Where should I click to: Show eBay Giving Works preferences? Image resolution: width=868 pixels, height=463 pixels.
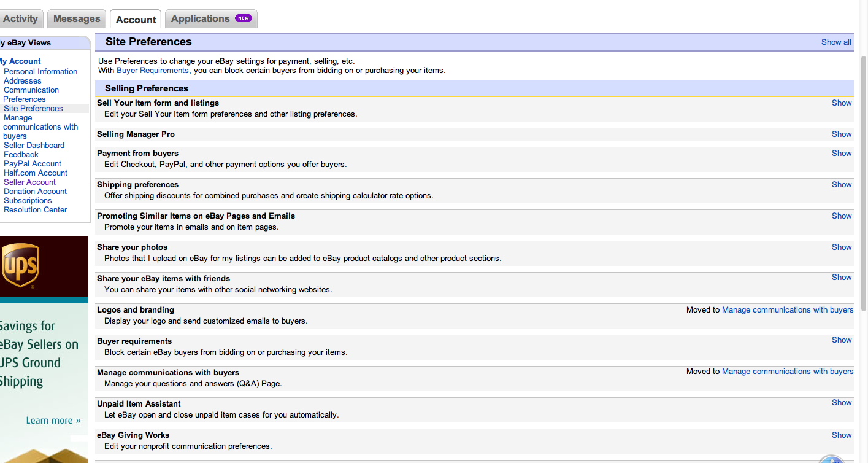pos(842,435)
